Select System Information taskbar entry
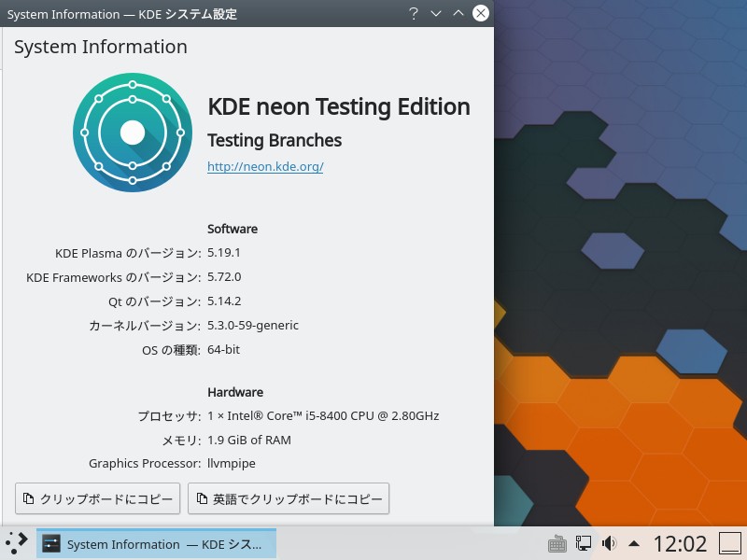The image size is (747, 560). [x=156, y=543]
